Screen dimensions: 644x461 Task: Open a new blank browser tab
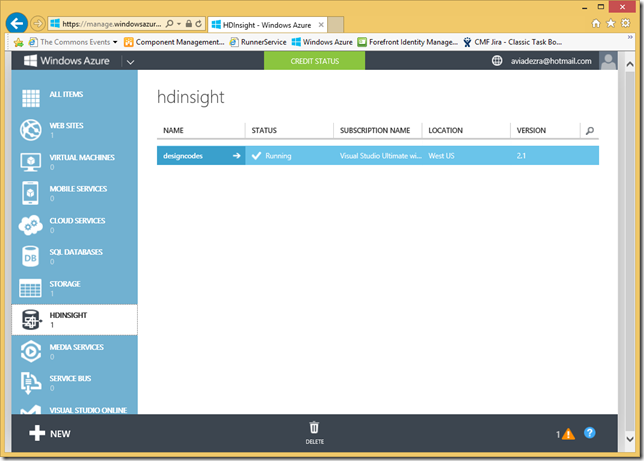click(x=336, y=25)
